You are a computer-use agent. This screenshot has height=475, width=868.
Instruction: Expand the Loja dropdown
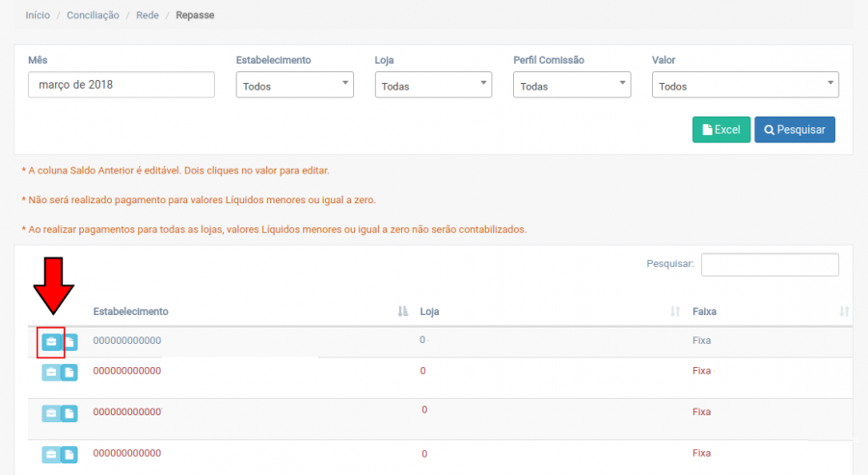pyautogui.click(x=433, y=86)
